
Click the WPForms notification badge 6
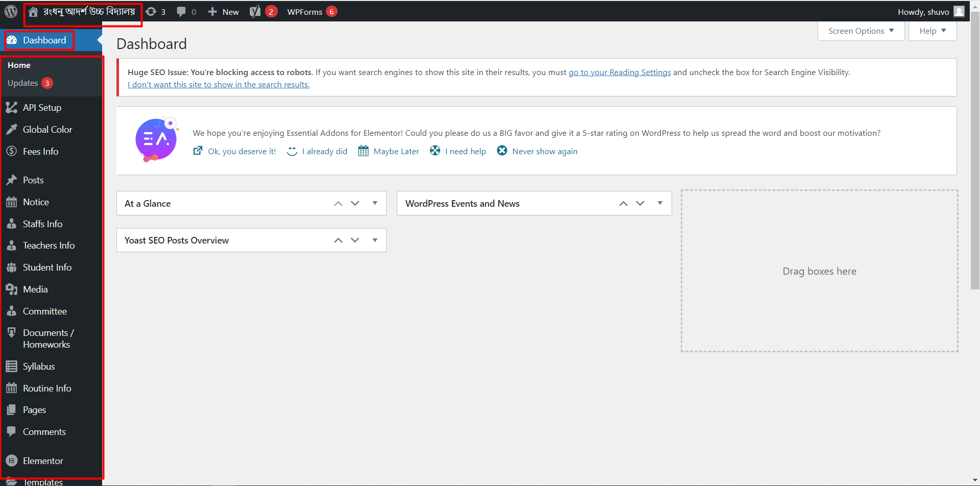click(331, 11)
